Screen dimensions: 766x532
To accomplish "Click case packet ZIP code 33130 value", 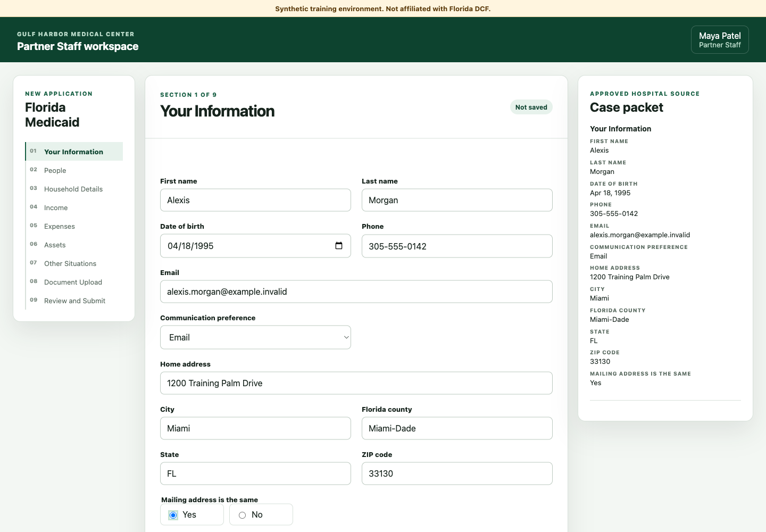I will pyautogui.click(x=600, y=361).
